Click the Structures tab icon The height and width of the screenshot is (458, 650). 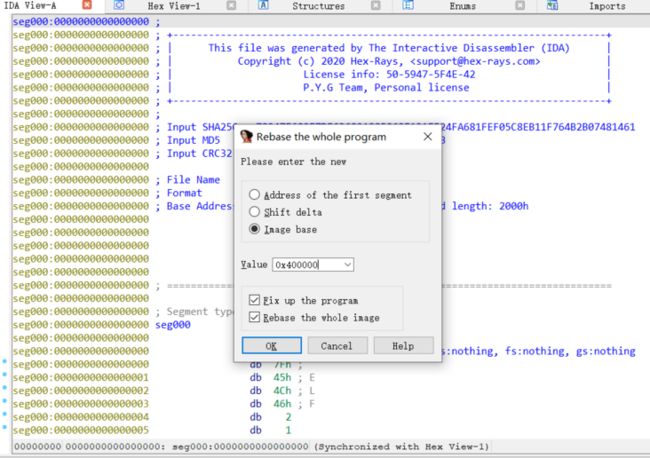(x=263, y=6)
